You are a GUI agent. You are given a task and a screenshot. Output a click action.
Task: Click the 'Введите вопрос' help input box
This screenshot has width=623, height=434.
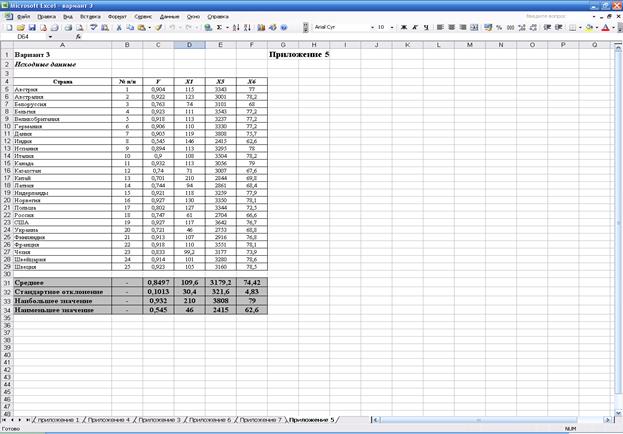tap(556, 17)
